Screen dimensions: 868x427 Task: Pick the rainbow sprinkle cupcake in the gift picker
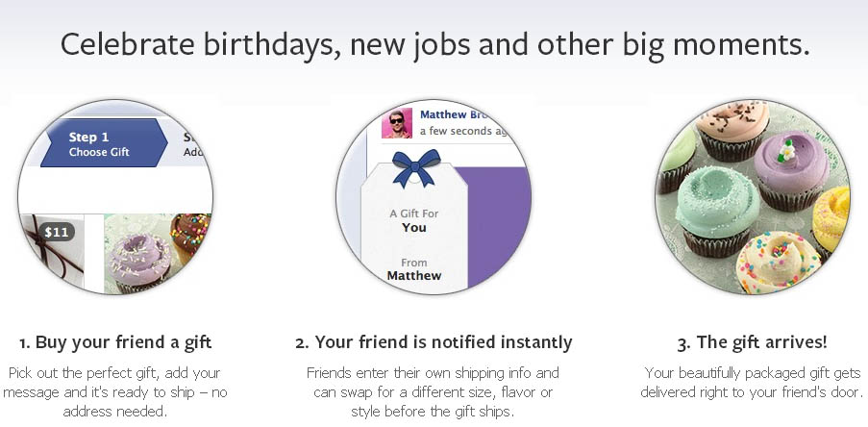[x=192, y=238]
